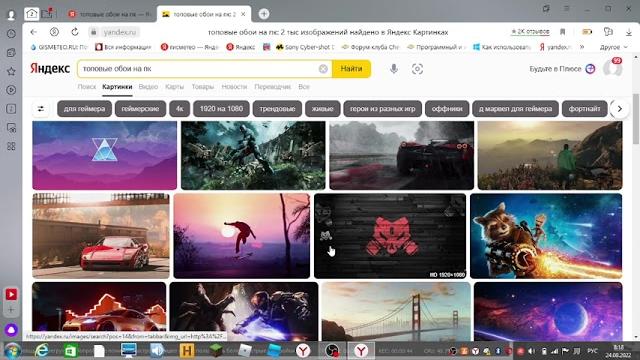640x360 pixels.
Task: Select the '4к' filter chip
Action: 180,109
